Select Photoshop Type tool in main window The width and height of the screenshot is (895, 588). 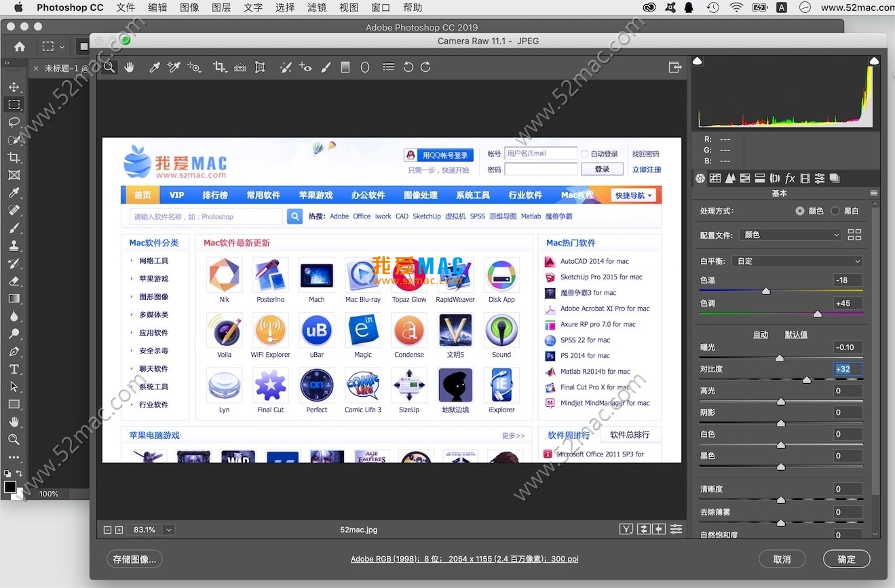point(14,369)
